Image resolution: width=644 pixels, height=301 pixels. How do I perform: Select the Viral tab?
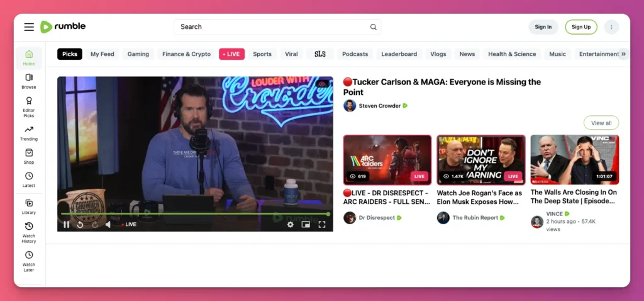click(x=292, y=54)
